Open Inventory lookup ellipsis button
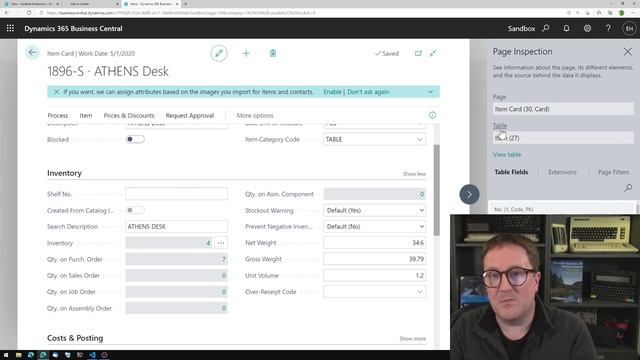Image resolution: width=640 pixels, height=360 pixels. click(221, 243)
